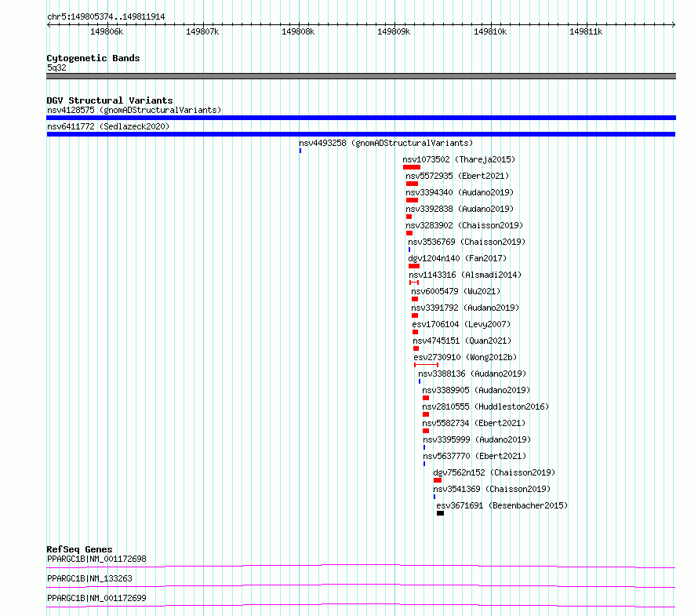This screenshot has width=698, height=616.
Task: Open the Cytogenetic Bands track title
Action: [93, 58]
